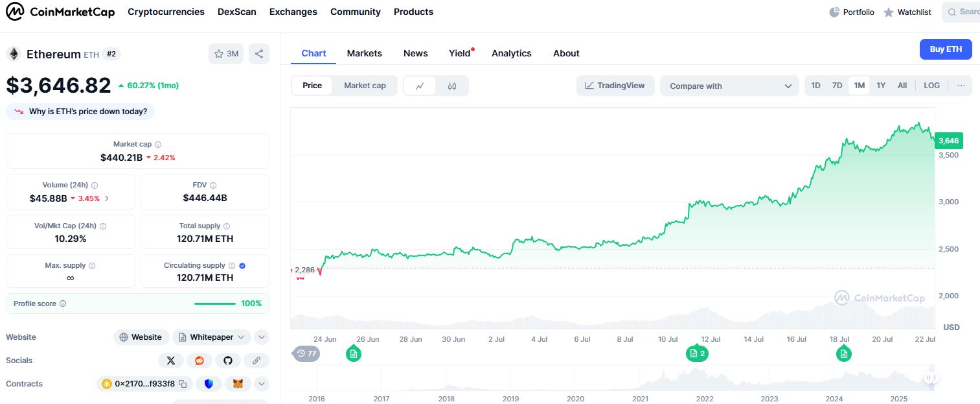Image resolution: width=980 pixels, height=404 pixels.
Task: Switch to the Markets tab
Action: pyautogui.click(x=365, y=53)
